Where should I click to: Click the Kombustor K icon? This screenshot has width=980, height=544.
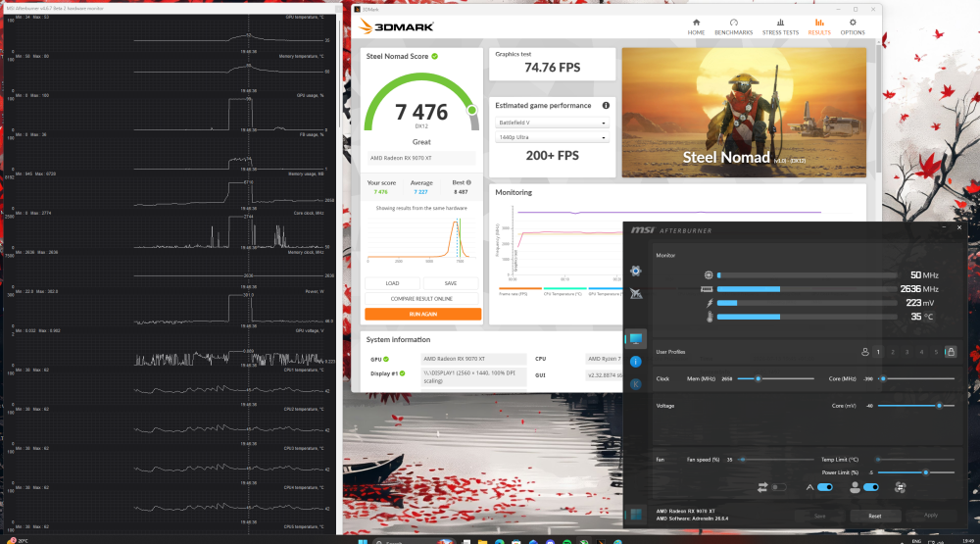coord(636,384)
